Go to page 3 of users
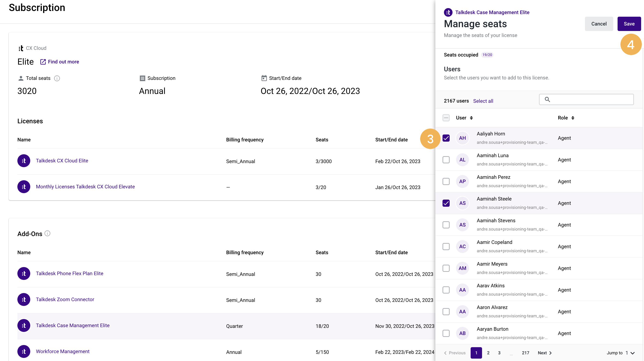This screenshot has width=644, height=361. (499, 353)
